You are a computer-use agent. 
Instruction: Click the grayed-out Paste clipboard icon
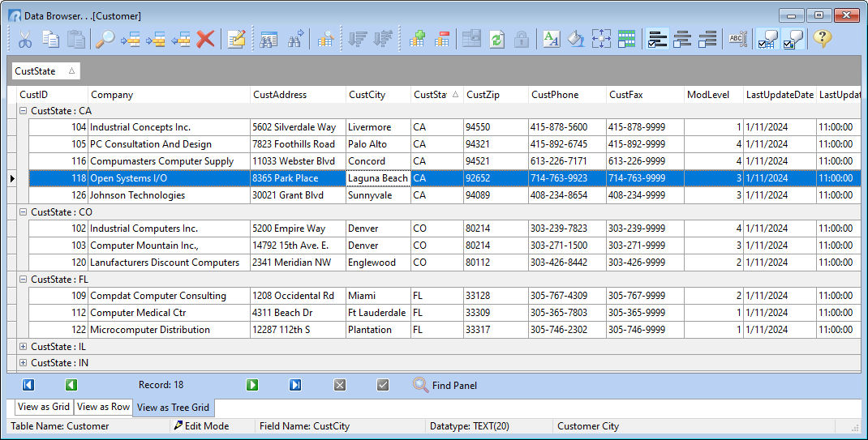click(76, 39)
